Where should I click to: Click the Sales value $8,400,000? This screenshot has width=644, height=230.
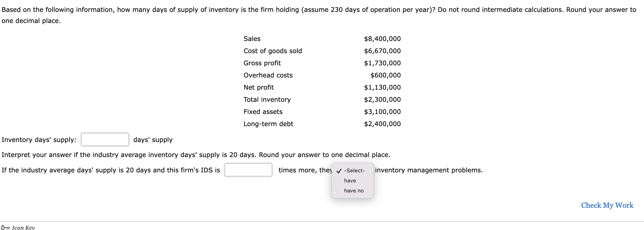point(382,39)
